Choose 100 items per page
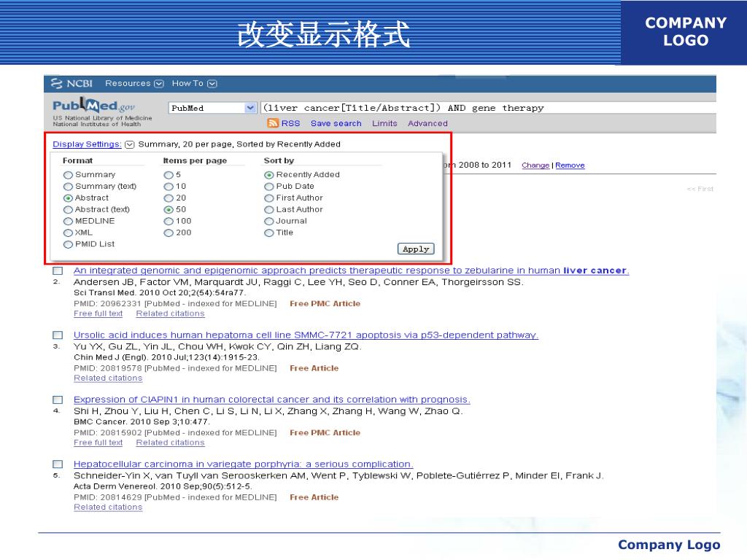747x560 pixels. 169,222
